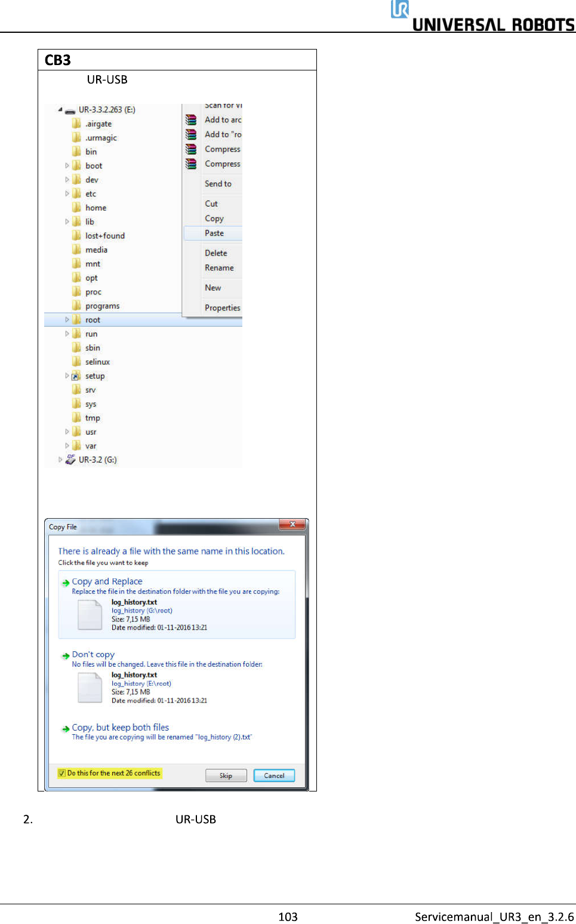Expand the run folder node

click(x=67, y=334)
